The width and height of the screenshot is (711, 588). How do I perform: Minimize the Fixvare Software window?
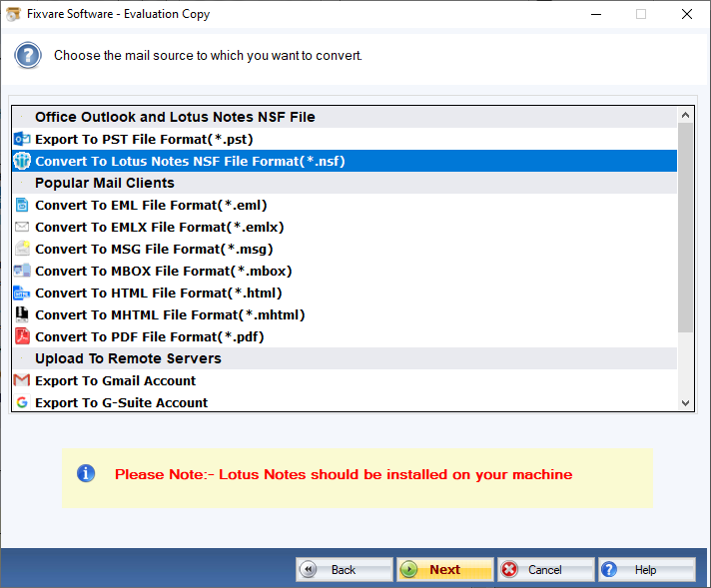point(596,14)
